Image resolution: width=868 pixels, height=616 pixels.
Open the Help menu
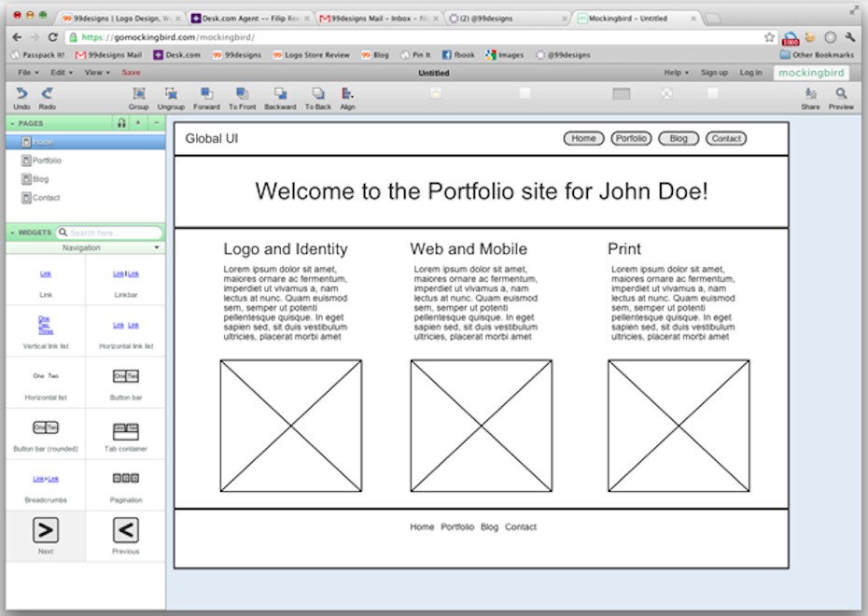coord(676,73)
